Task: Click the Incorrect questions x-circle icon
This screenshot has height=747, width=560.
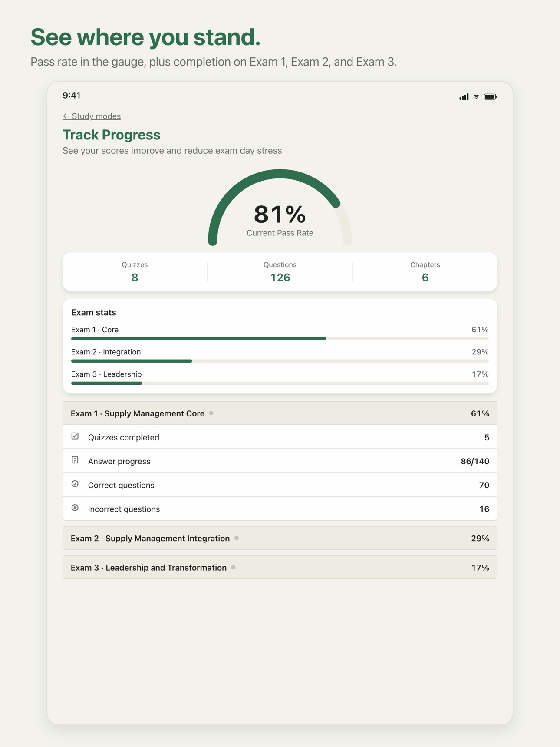Action: click(75, 508)
